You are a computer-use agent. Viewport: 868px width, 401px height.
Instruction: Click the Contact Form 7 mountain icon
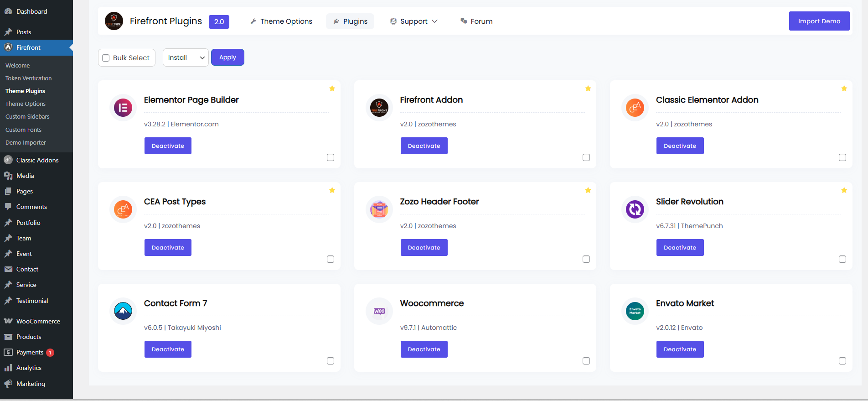(123, 311)
